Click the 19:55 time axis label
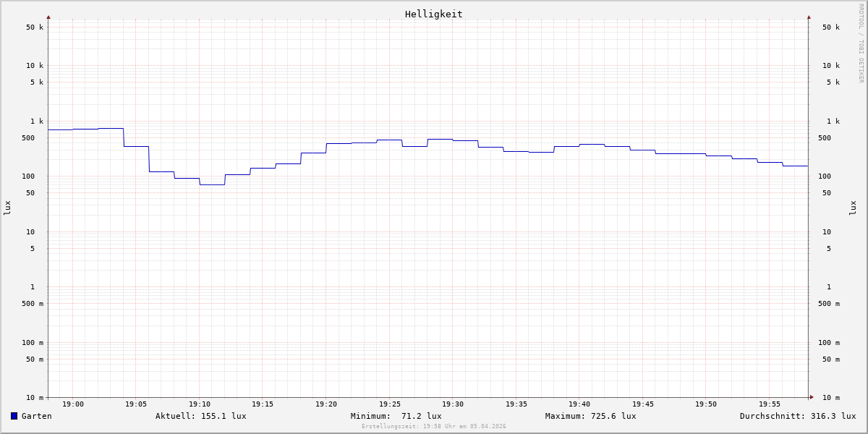868x434 pixels. [x=769, y=404]
